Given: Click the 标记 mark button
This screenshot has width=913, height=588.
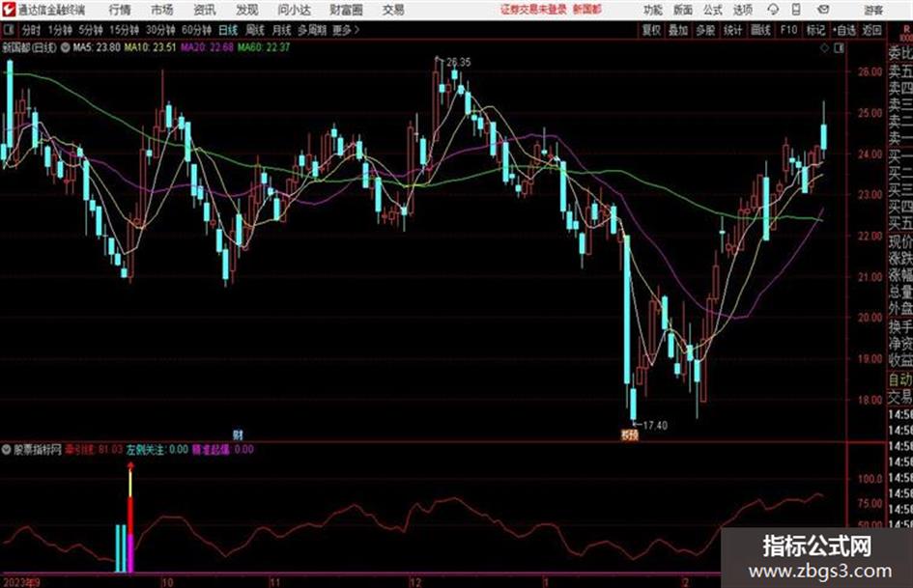Looking at the screenshot, I should pyautogui.click(x=815, y=30).
